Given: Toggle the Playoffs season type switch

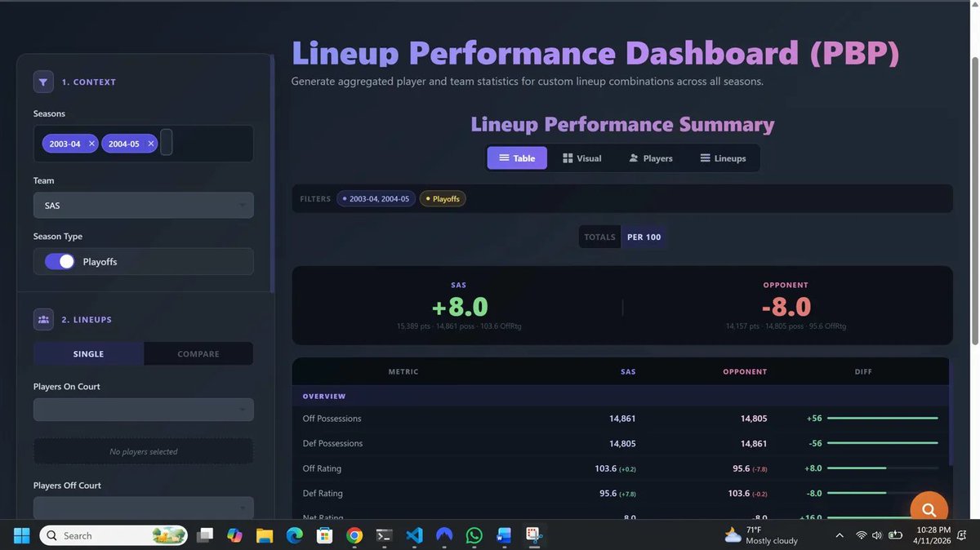Looking at the screenshot, I should (x=60, y=261).
